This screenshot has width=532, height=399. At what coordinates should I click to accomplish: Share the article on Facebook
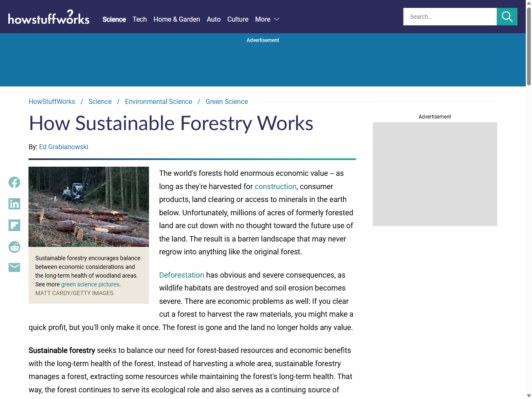pyautogui.click(x=14, y=182)
